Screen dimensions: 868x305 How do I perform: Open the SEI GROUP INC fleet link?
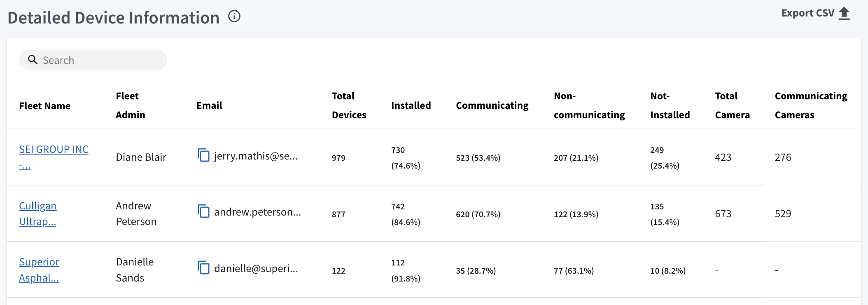point(54,157)
